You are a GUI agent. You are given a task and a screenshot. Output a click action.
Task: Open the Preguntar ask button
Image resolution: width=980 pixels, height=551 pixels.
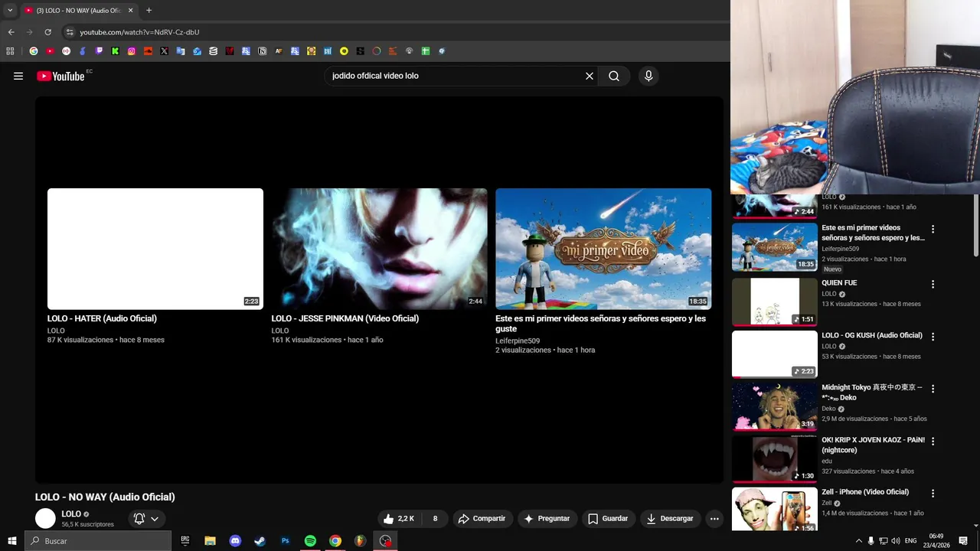[x=547, y=518]
